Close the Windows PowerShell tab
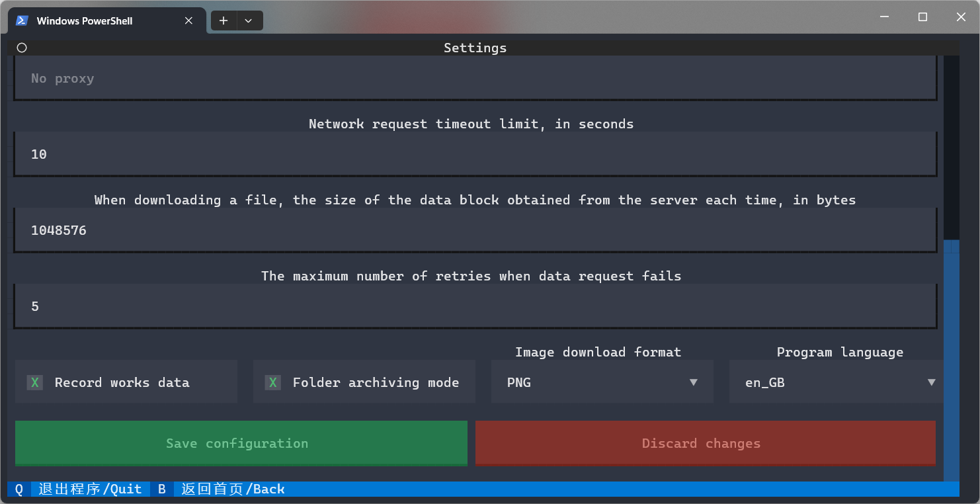 pos(188,21)
